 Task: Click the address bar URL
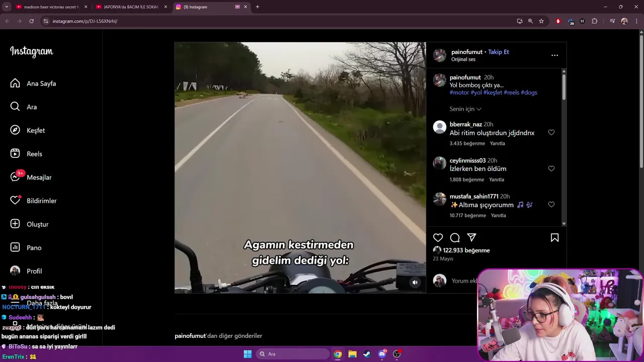click(85, 21)
